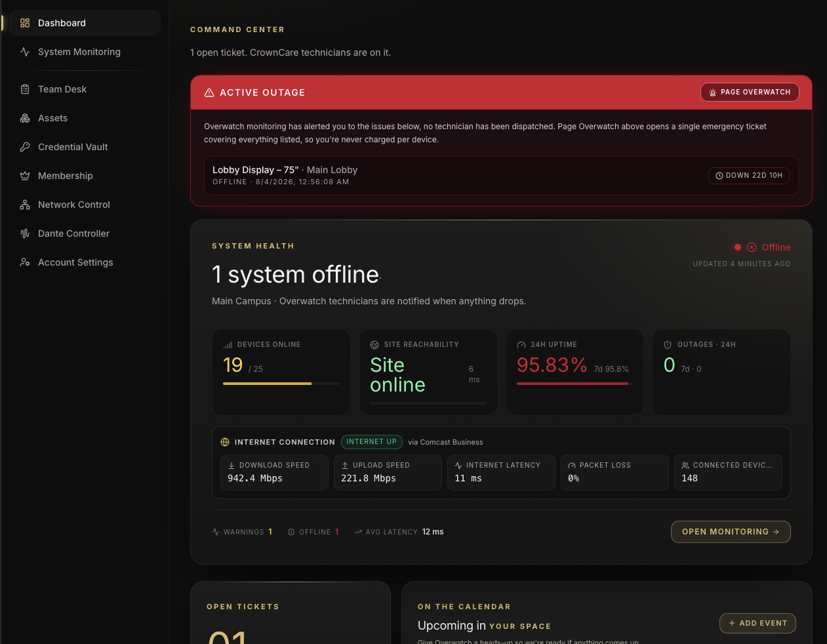Click the Credential Vault key icon
827x644 pixels.
(25, 147)
